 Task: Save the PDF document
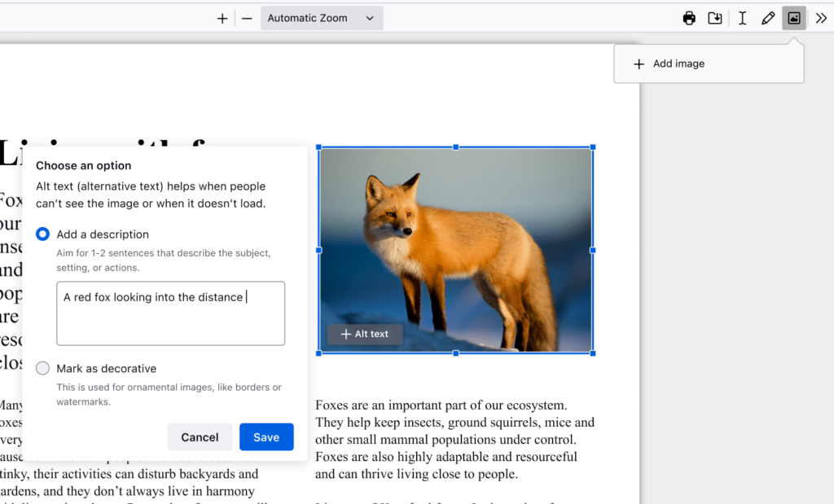714,17
